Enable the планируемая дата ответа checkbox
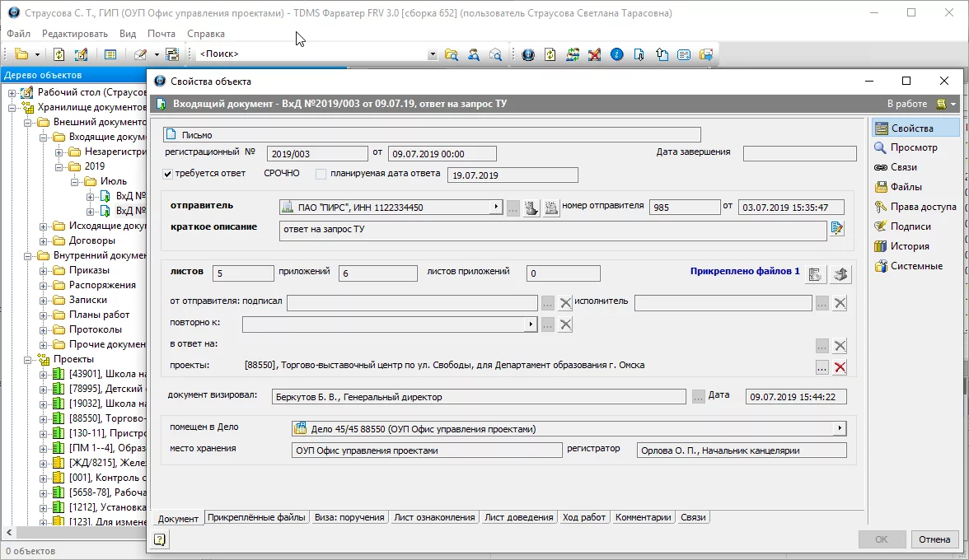969x560 pixels. [321, 174]
